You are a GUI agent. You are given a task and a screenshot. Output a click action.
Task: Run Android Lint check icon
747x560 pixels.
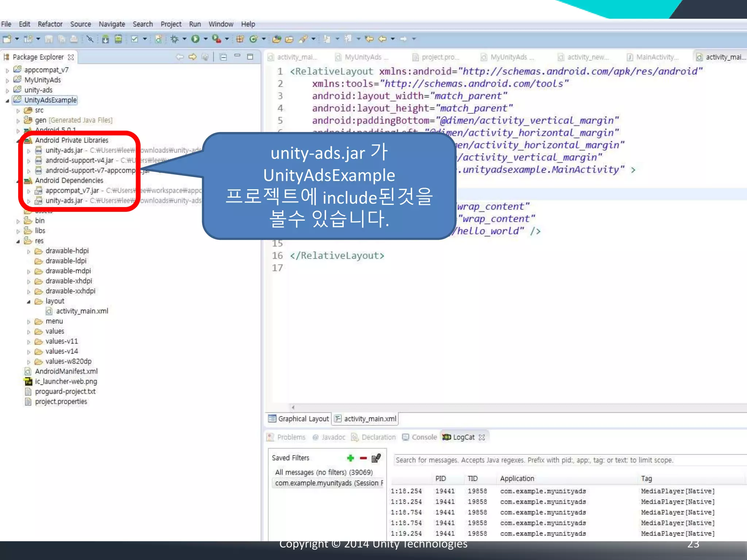pos(135,39)
